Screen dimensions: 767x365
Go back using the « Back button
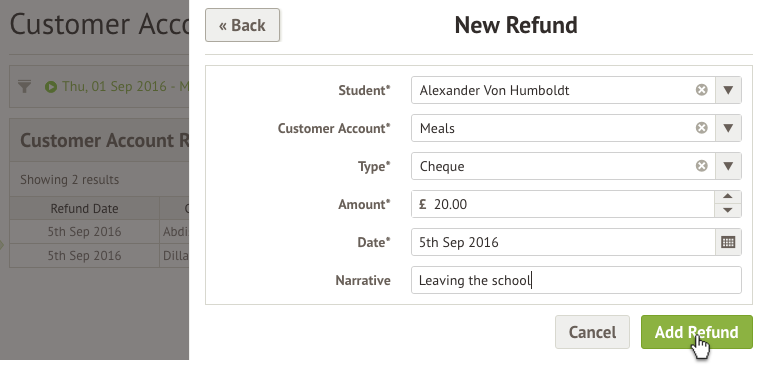pos(243,25)
